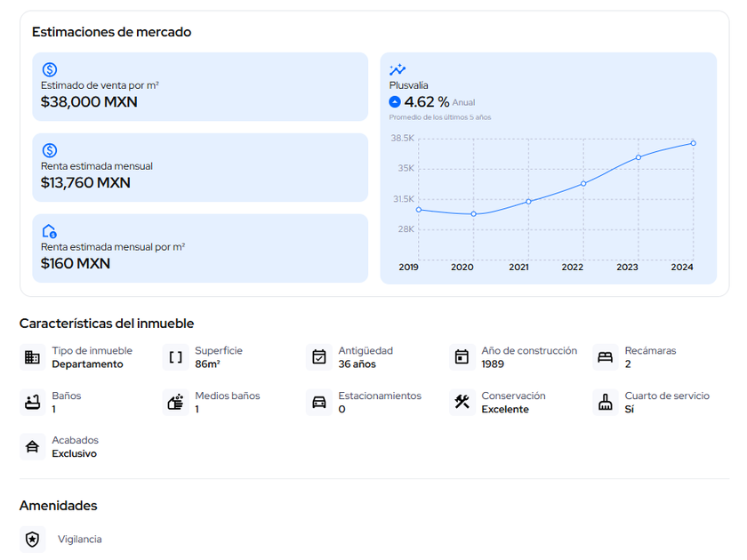Screen dimensions: 747x560
Task: Select the 2024 data point on chart
Action: tap(693, 143)
